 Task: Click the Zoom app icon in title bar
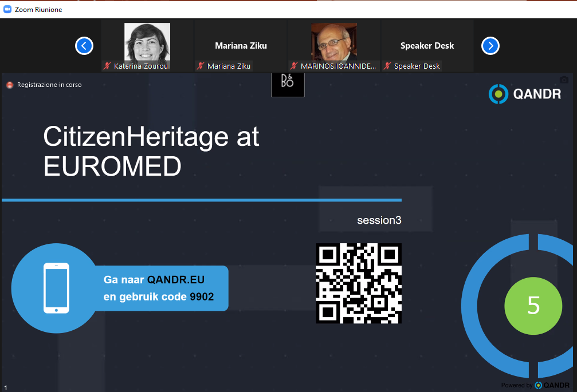click(x=7, y=10)
